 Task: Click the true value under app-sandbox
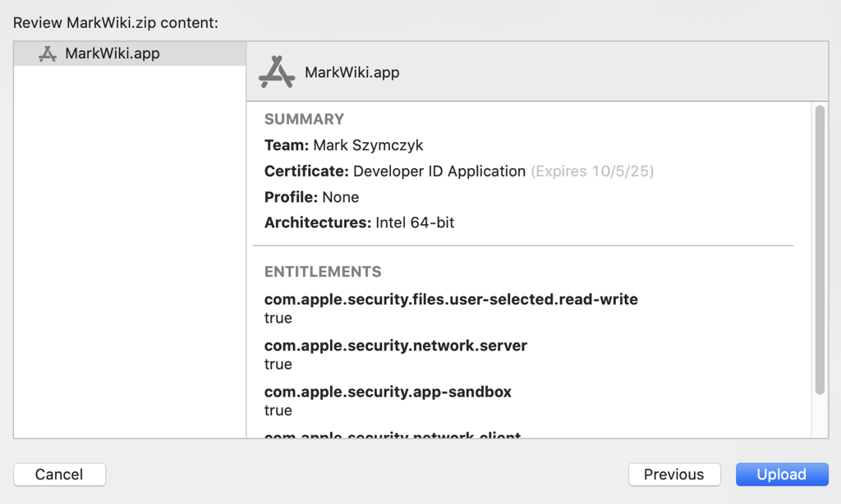(278, 410)
